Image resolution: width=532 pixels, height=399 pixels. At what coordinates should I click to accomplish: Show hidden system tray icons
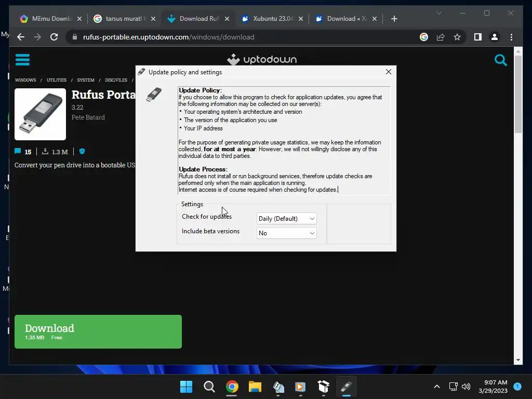[x=436, y=387]
